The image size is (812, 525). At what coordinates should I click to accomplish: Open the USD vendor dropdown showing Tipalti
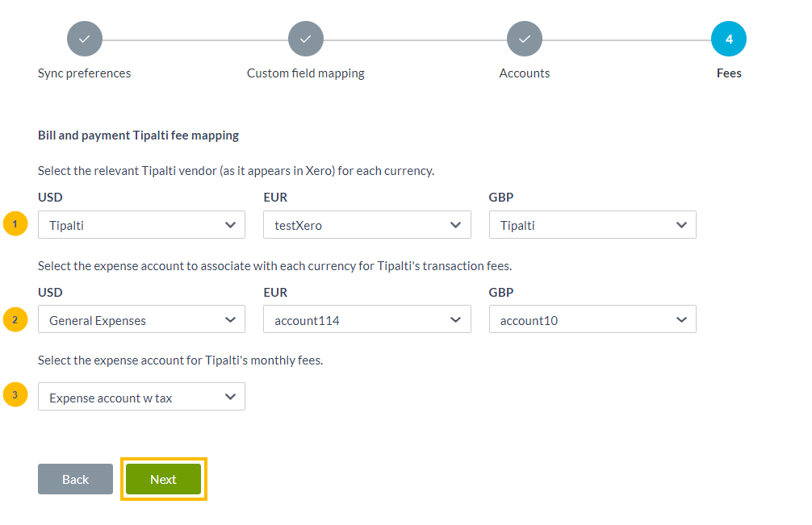141,224
